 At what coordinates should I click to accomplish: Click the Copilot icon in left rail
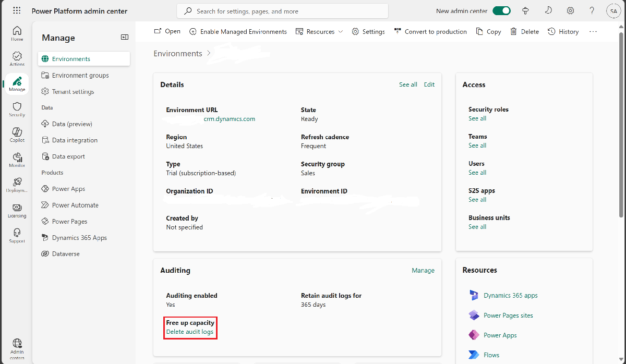17,134
